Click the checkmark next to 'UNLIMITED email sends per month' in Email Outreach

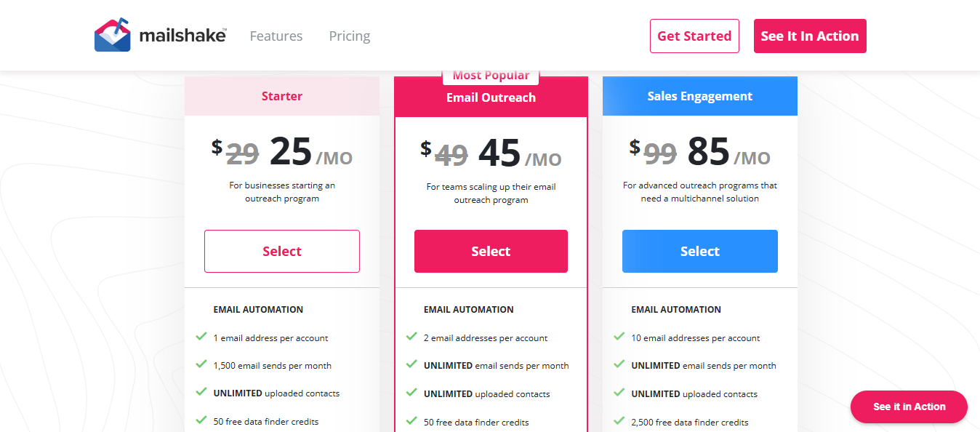pos(410,365)
